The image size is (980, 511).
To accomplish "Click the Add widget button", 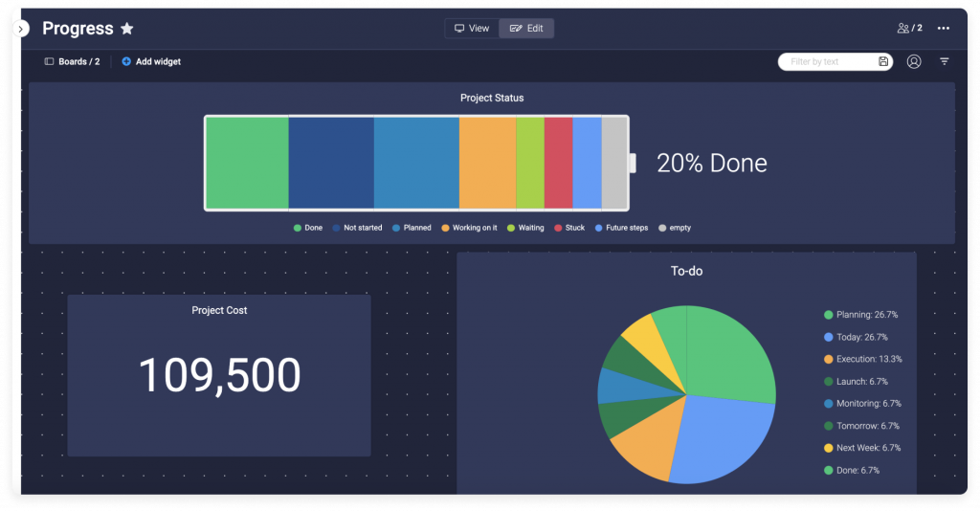I will [x=151, y=61].
